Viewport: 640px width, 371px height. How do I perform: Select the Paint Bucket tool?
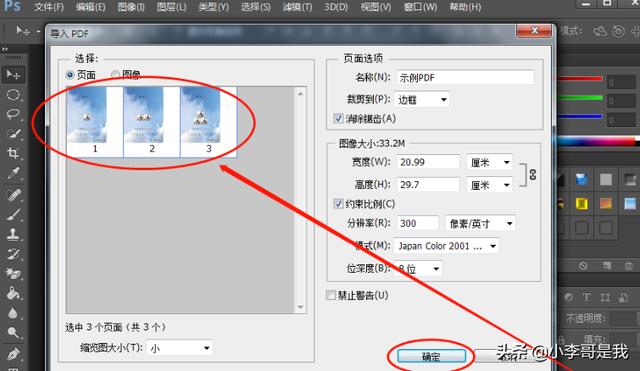13,293
